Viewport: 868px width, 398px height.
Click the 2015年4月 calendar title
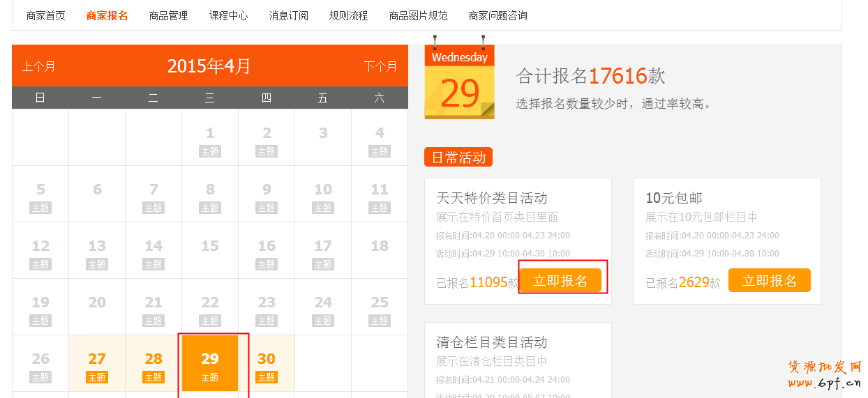tap(209, 66)
